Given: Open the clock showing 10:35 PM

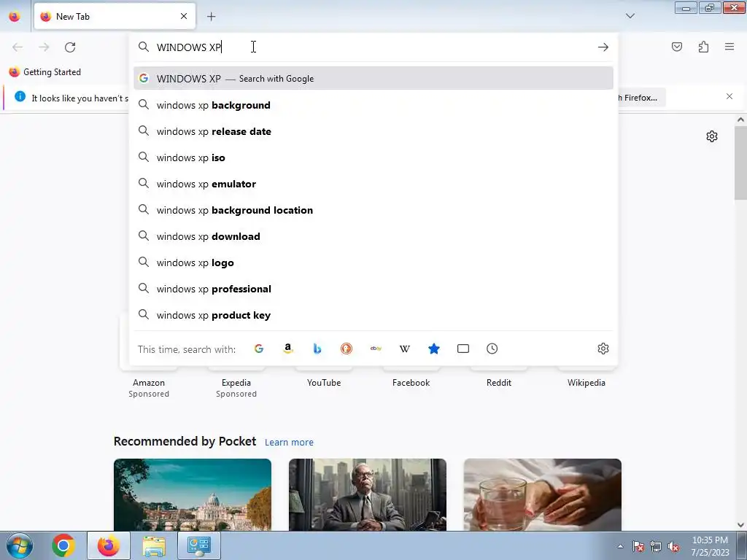Looking at the screenshot, I should coord(710,546).
